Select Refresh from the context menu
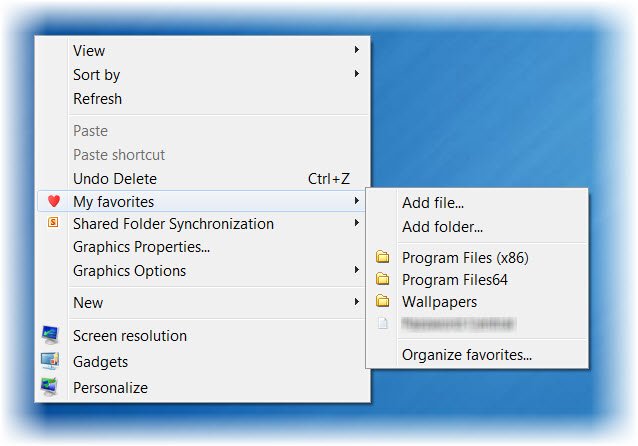Viewport: 638px width, 446px height. click(97, 99)
